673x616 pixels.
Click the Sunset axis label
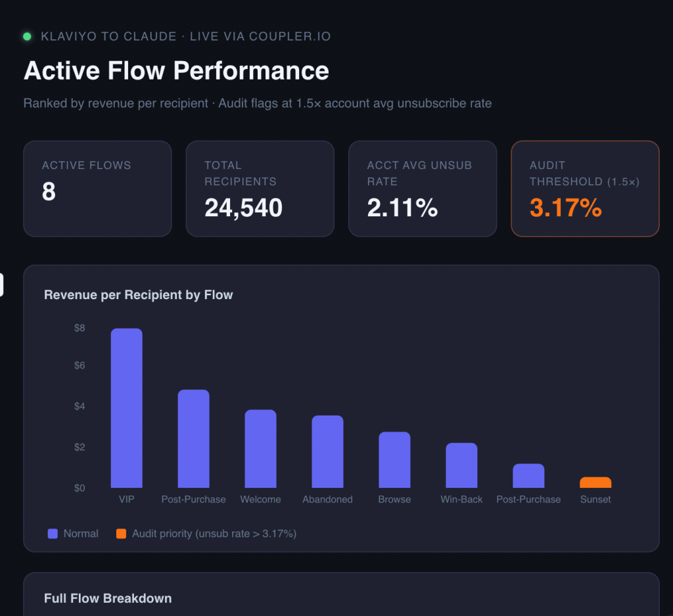[595, 499]
